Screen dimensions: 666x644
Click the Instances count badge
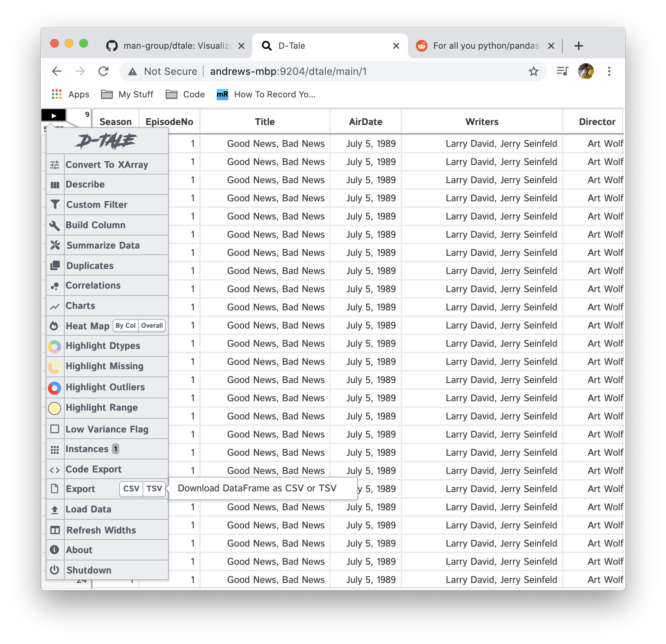tap(116, 449)
